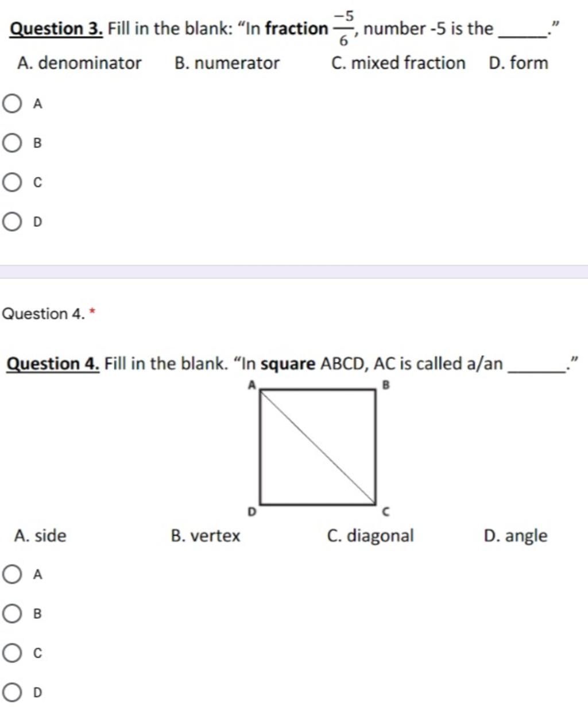Choose radio option C under Question 3
588x714 pixels.
[x=13, y=183]
